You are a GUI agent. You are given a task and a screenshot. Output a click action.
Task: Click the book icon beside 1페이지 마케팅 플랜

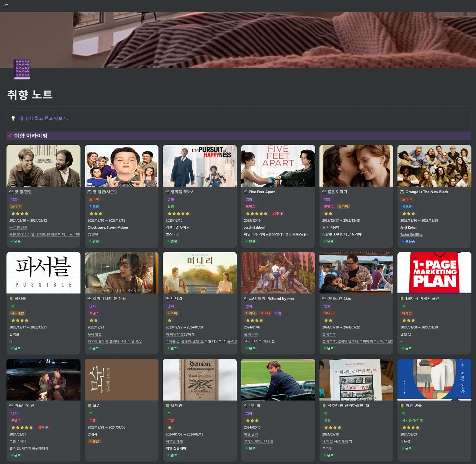click(x=402, y=299)
